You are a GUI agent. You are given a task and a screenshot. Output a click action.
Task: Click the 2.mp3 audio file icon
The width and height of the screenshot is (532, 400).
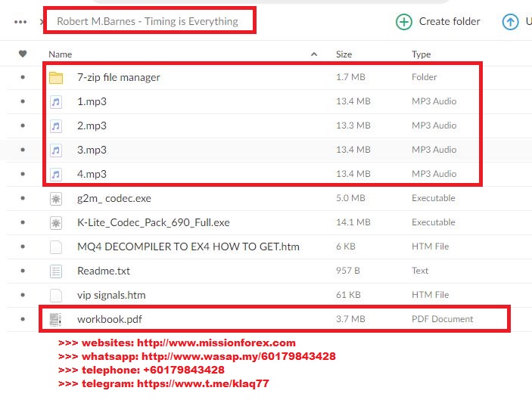pos(56,126)
